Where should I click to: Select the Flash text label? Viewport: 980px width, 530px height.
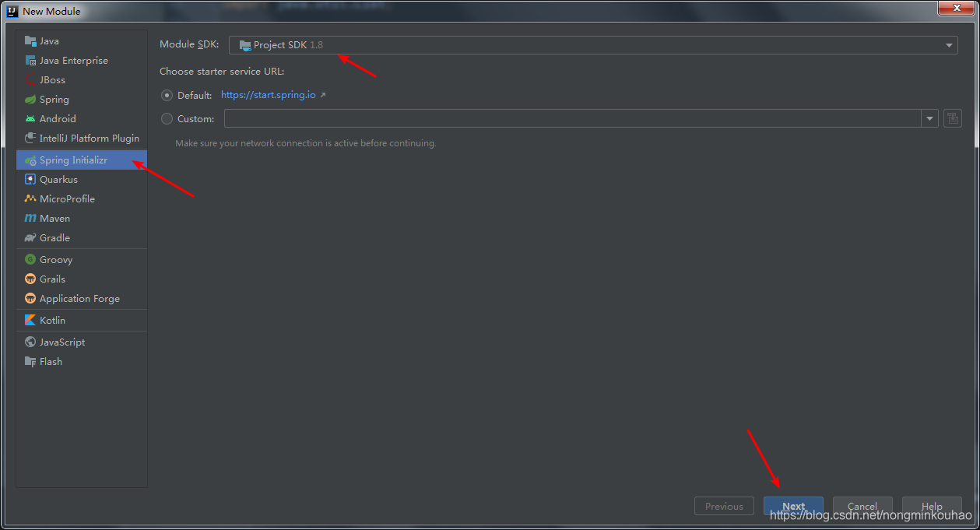(51, 362)
